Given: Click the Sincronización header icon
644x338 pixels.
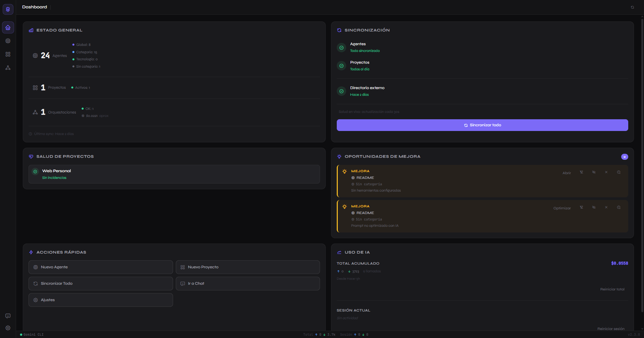Looking at the screenshot, I should [339, 30].
